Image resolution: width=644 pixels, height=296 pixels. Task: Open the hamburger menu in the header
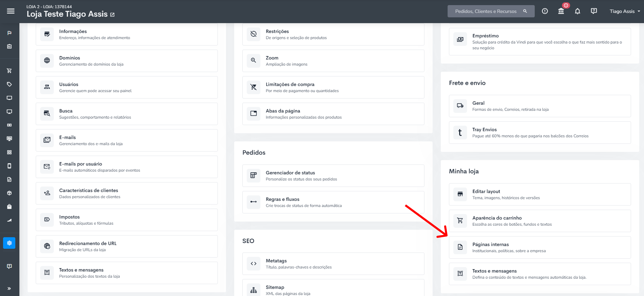click(x=11, y=11)
